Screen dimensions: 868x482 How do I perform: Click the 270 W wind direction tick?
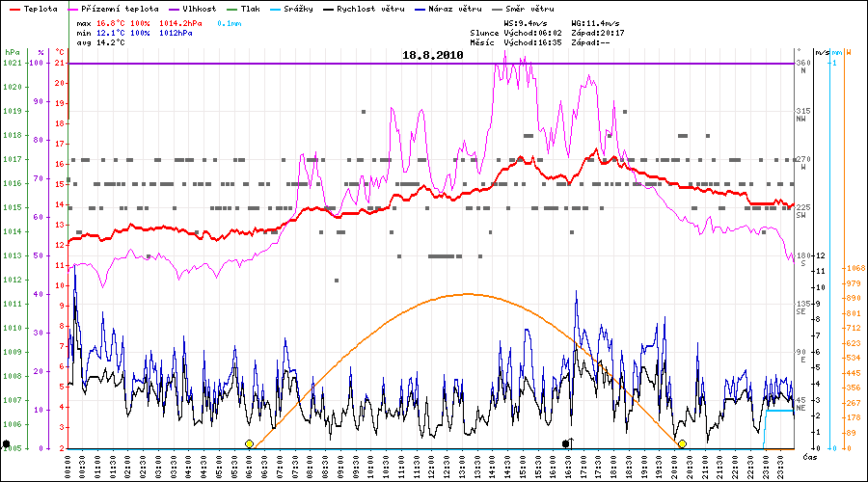pyautogui.click(x=803, y=163)
